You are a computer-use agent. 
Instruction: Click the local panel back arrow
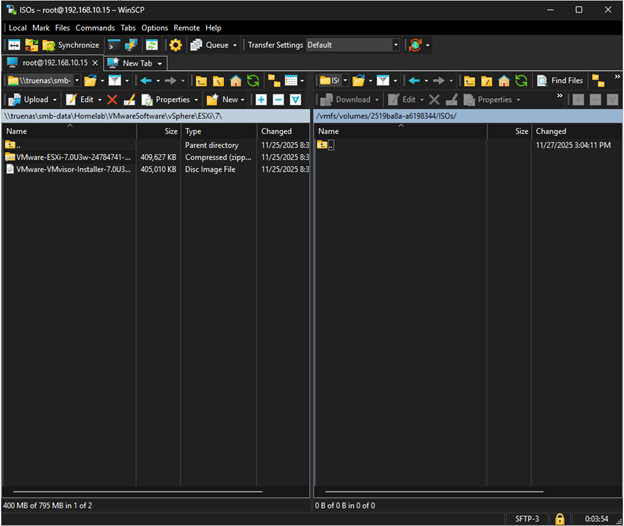click(x=145, y=81)
